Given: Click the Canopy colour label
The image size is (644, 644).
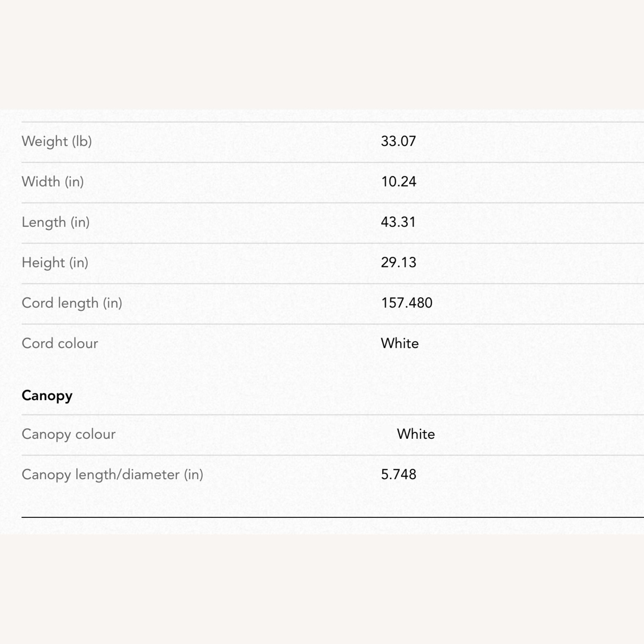Looking at the screenshot, I should tap(69, 434).
